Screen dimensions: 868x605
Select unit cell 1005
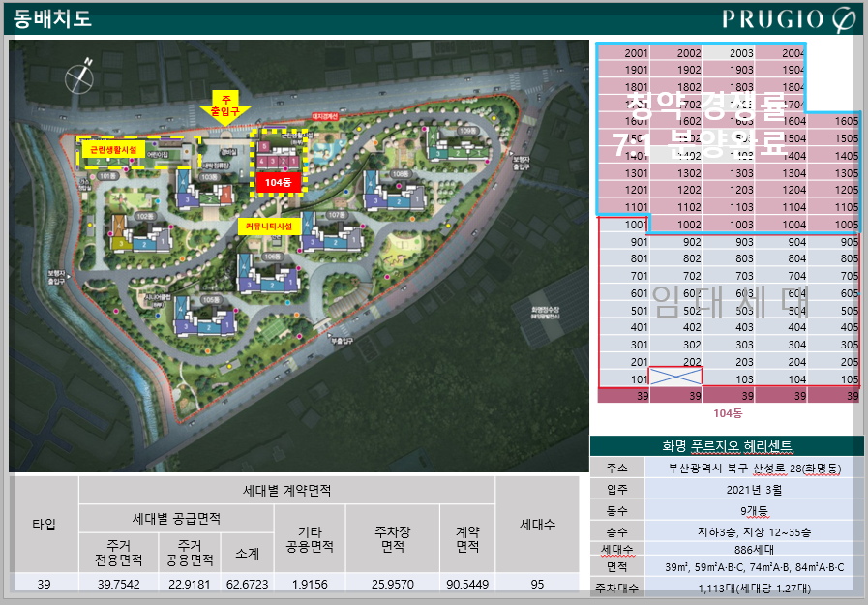[x=832, y=225]
